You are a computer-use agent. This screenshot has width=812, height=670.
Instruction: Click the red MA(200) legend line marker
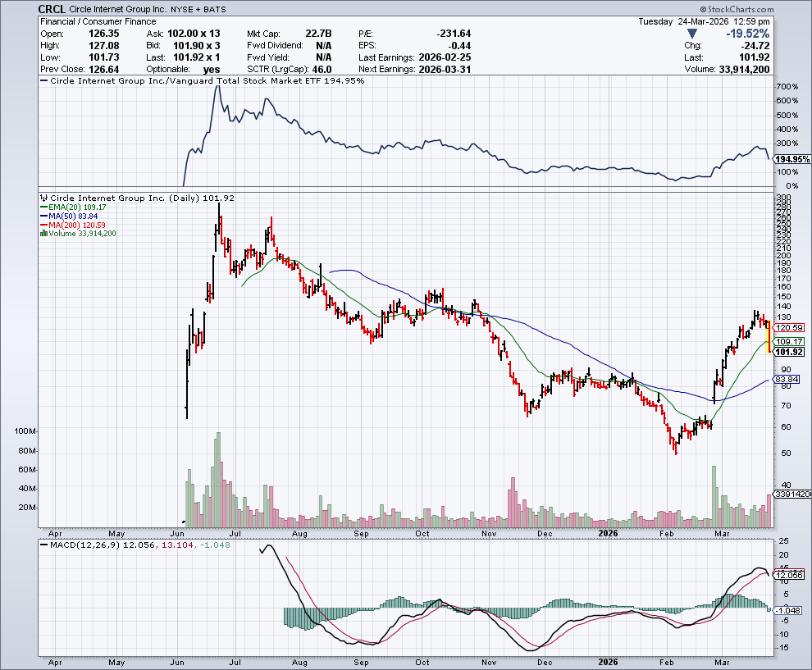pos(43,226)
